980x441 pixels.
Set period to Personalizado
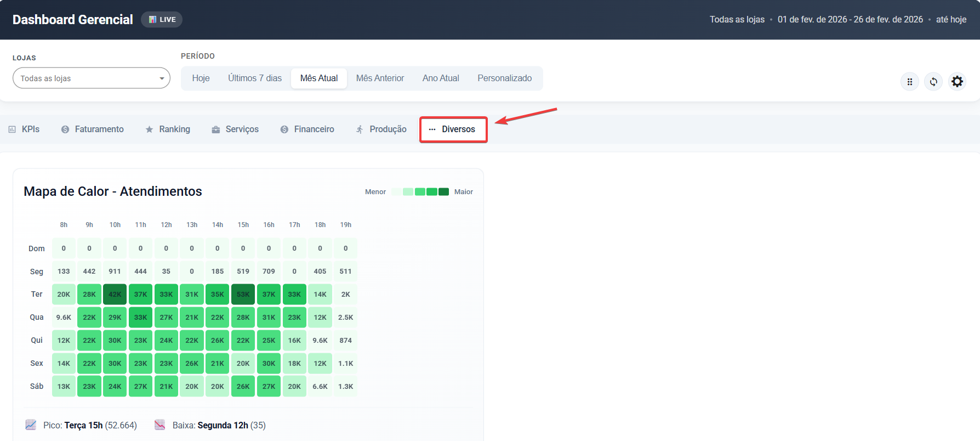coord(504,78)
